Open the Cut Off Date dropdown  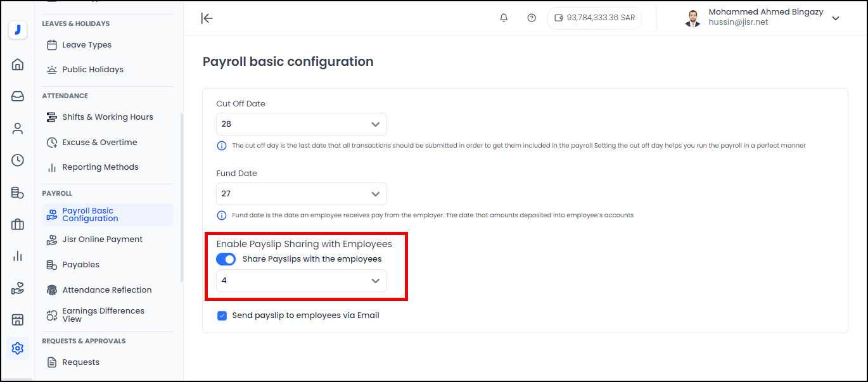301,124
